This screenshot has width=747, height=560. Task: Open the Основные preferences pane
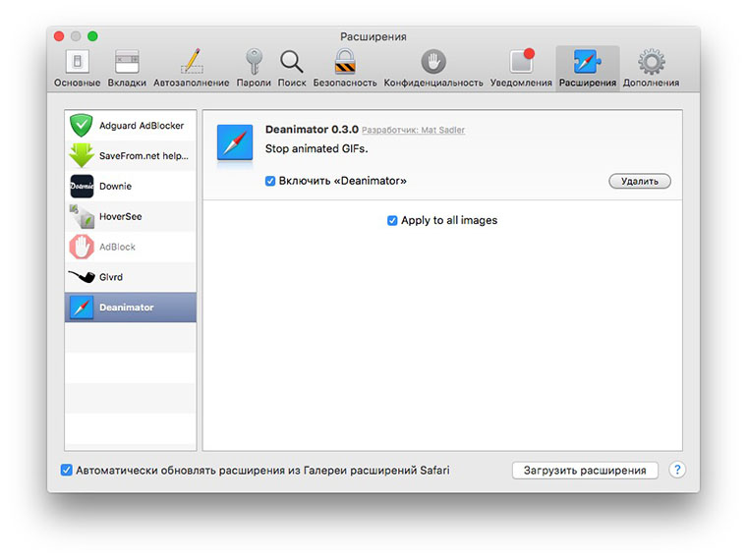(78, 68)
